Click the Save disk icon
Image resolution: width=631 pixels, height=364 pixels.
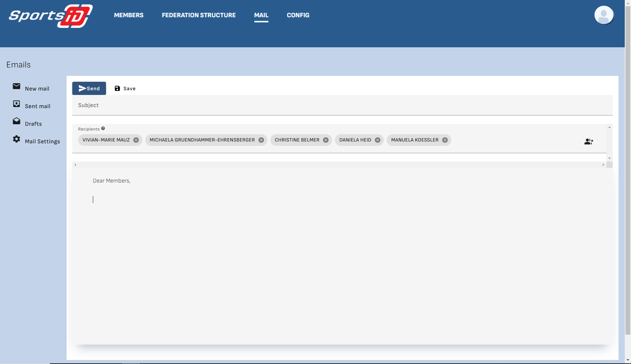(117, 88)
